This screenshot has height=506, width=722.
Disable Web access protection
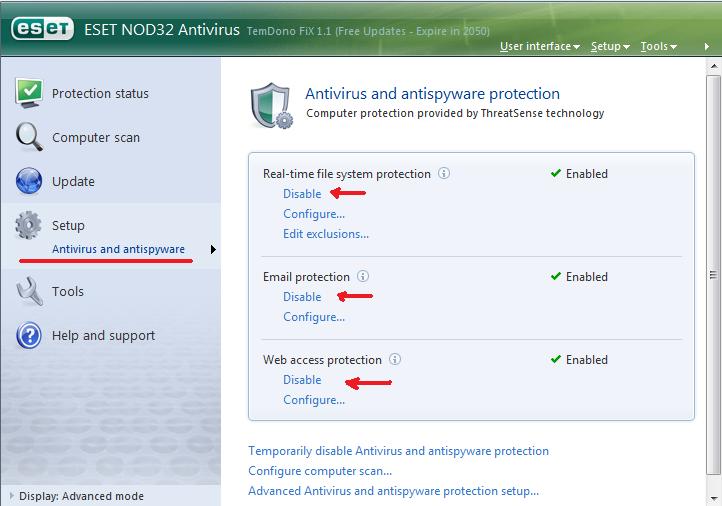tap(302, 379)
